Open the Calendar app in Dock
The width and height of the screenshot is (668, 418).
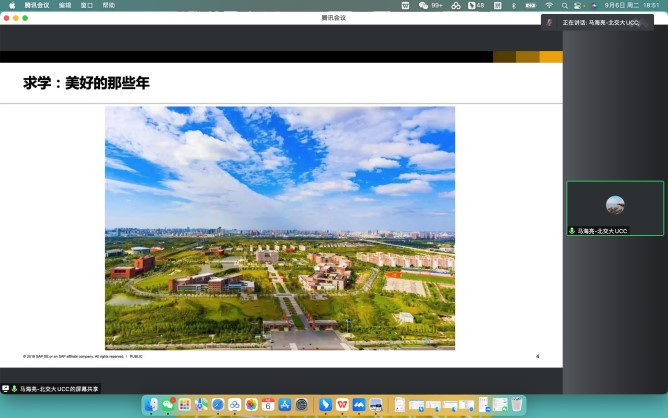(x=267, y=404)
